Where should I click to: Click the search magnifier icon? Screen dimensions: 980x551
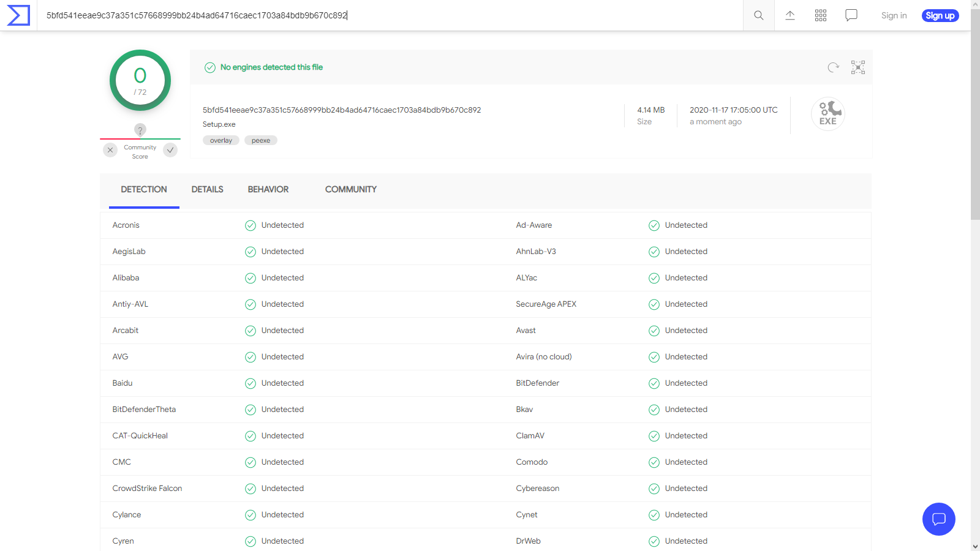pos(758,15)
